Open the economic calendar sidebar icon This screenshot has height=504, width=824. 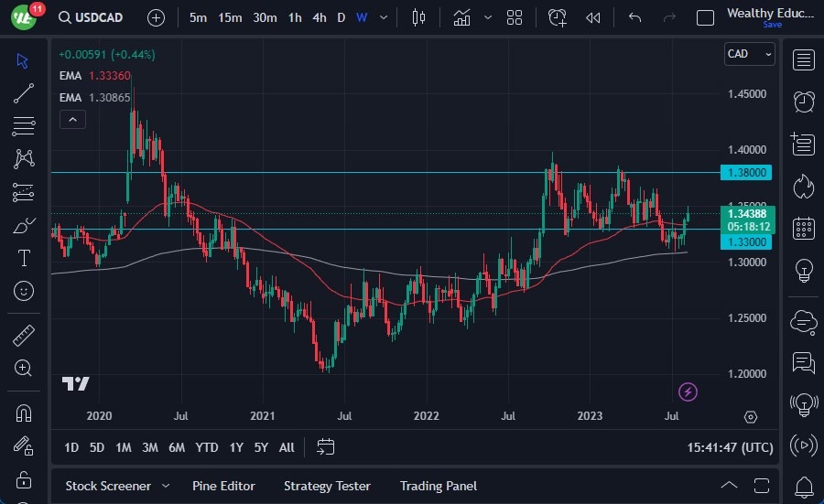tap(804, 228)
